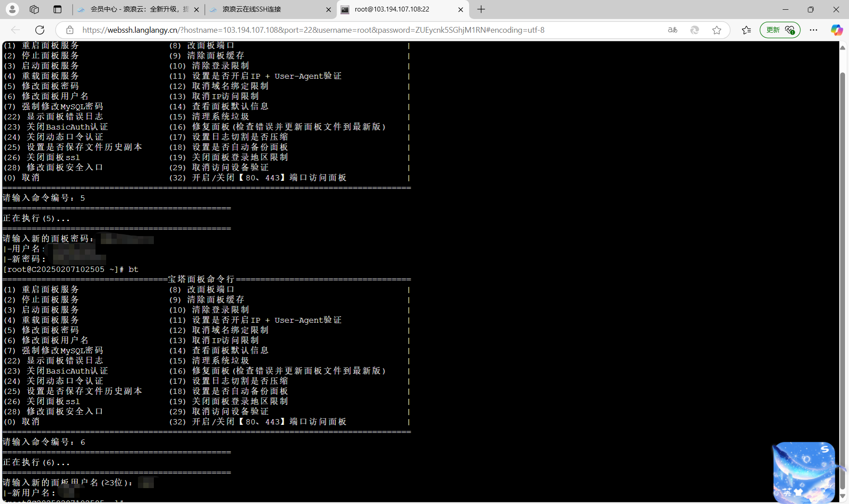Click the scrollbar down arrow

(842, 496)
